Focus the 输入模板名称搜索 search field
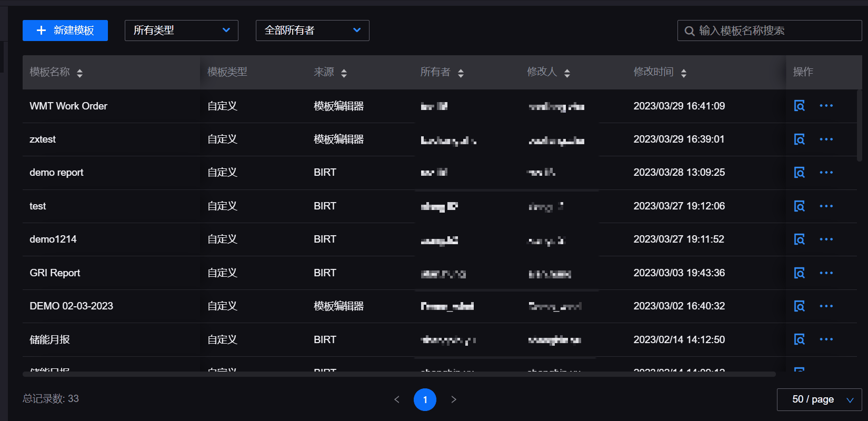868x421 pixels. pyautogui.click(x=770, y=31)
